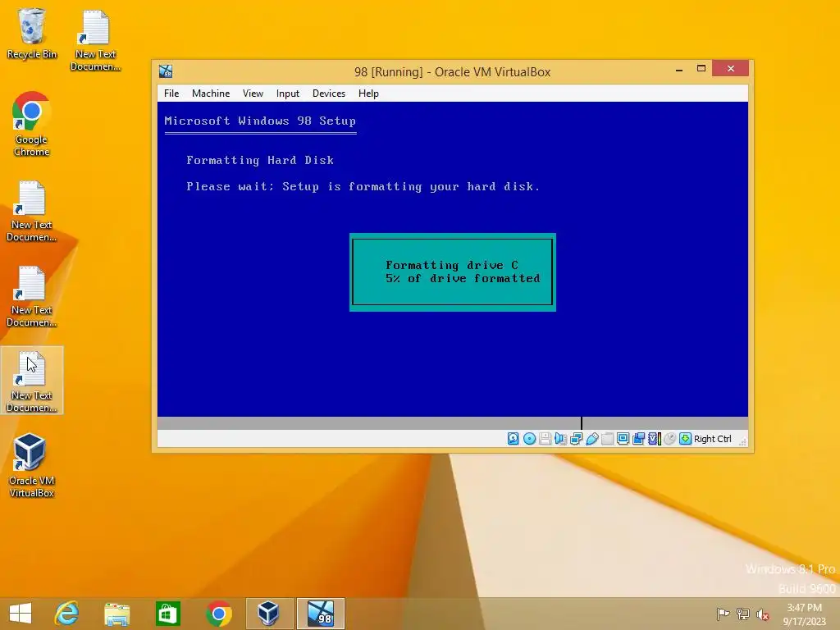Open File Explorer from the taskbar
The height and width of the screenshot is (630, 840).
(116, 614)
